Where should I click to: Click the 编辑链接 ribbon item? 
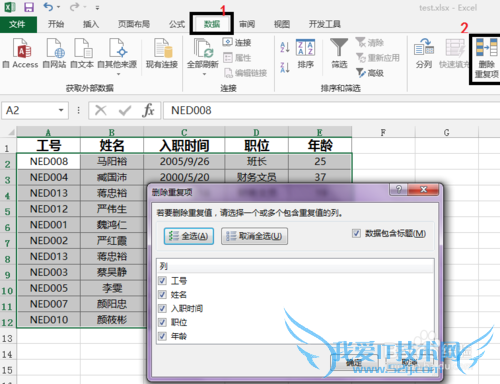click(245, 73)
